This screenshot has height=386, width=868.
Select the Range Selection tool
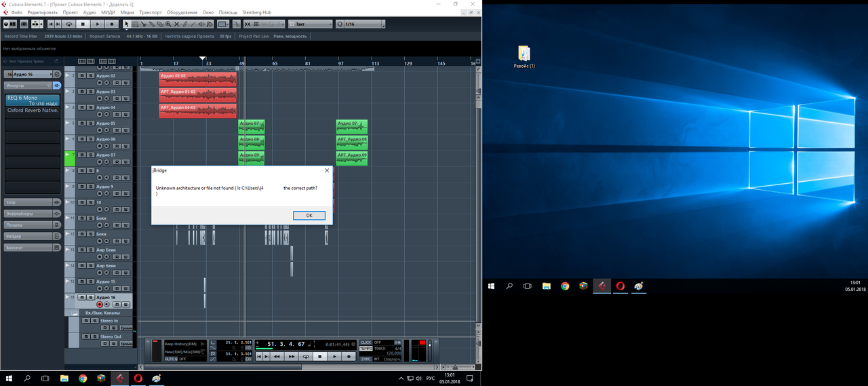tap(136, 24)
